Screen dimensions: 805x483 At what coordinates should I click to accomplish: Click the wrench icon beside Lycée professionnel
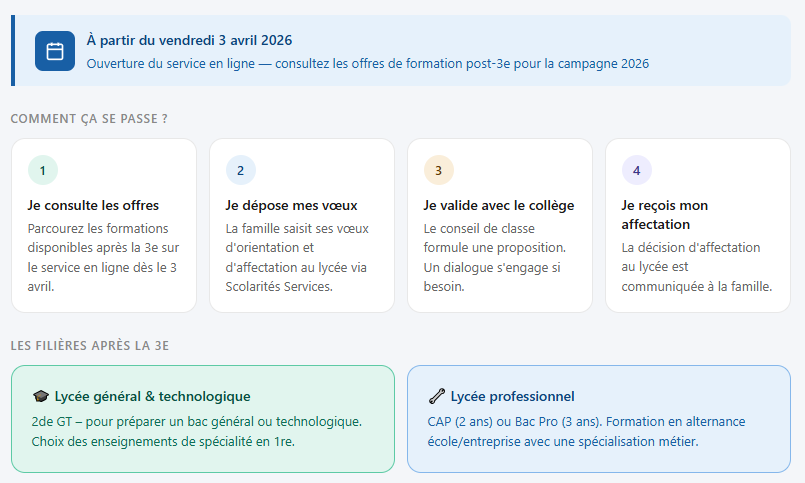[437, 397]
